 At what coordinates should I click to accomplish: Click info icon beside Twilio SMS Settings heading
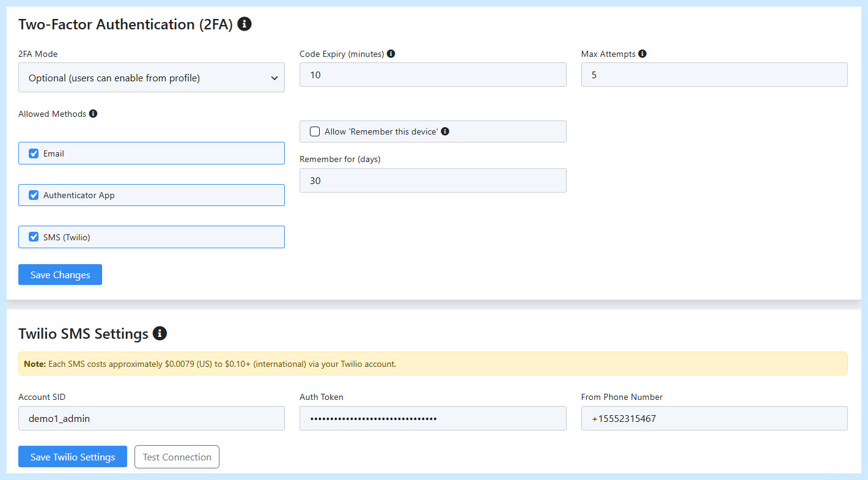click(x=160, y=333)
